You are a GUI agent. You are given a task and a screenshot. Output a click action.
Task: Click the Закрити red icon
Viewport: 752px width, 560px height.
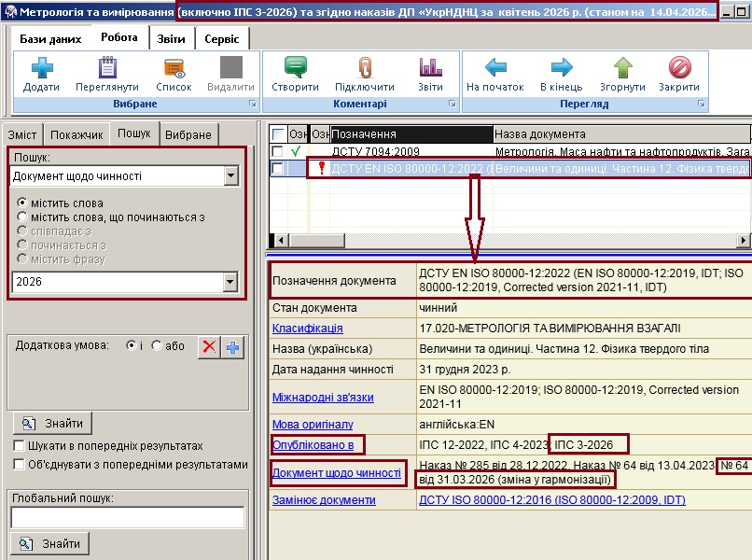click(x=679, y=68)
